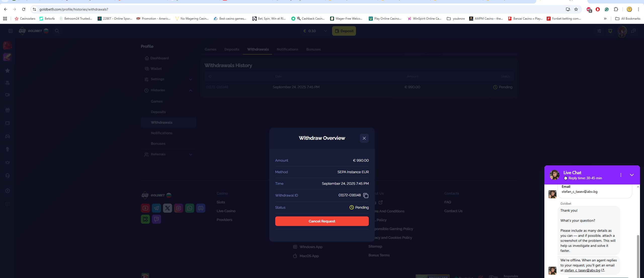Open the Live Chat options menu
Viewport: 644px width, 278px height.
621,175
